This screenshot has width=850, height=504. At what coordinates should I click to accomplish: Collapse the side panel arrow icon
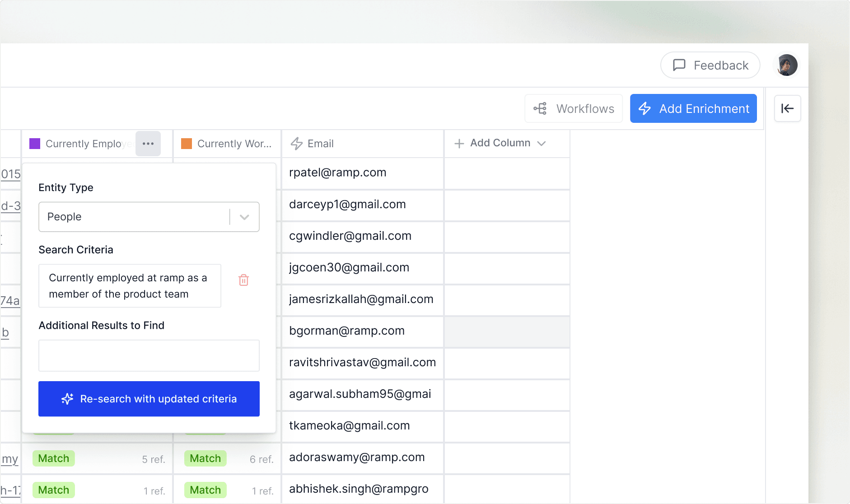click(x=787, y=108)
